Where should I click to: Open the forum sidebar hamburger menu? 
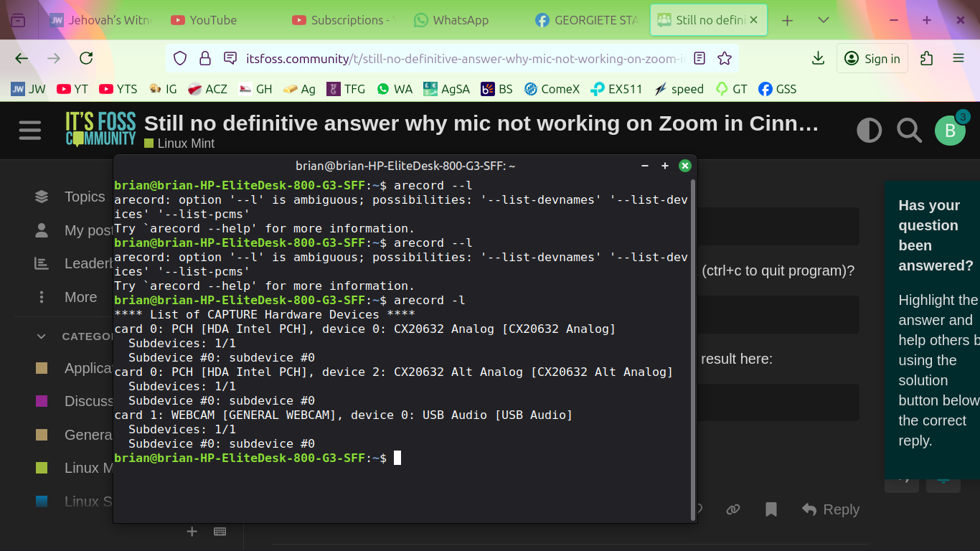[x=30, y=131]
